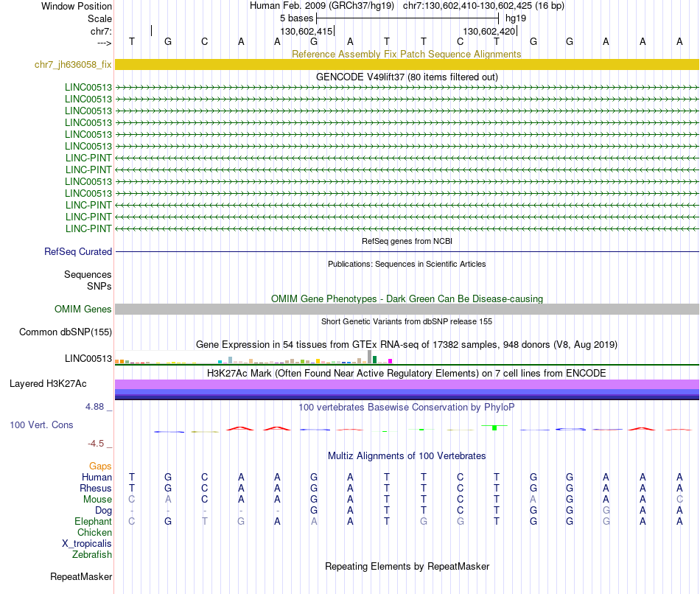Open Publications: Sequences in Scientific Articles title
The width and height of the screenshot is (700, 594).
(407, 264)
